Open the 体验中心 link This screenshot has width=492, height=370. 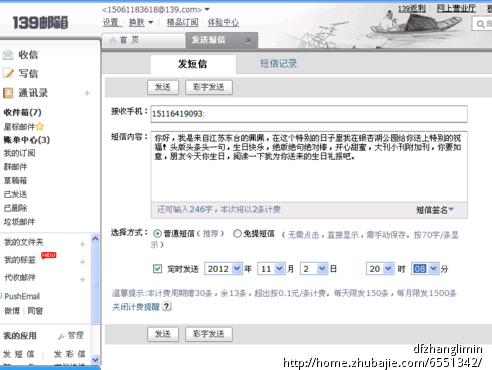(x=223, y=22)
